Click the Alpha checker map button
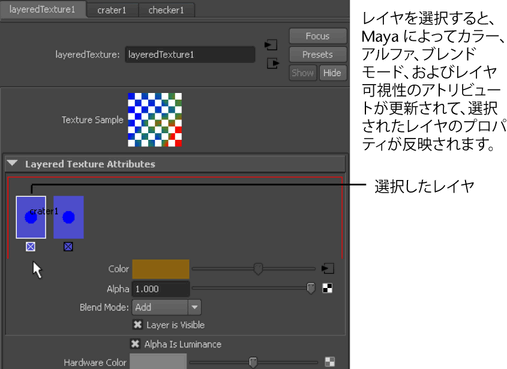 (327, 288)
